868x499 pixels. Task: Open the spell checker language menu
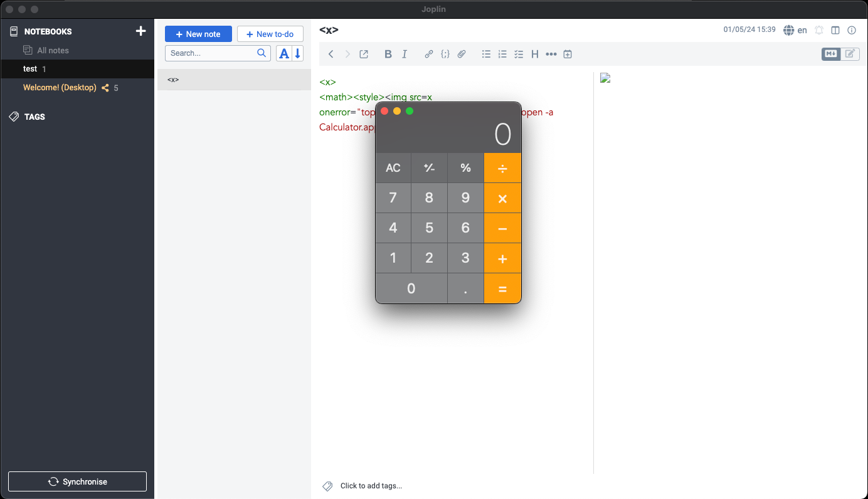tap(795, 30)
